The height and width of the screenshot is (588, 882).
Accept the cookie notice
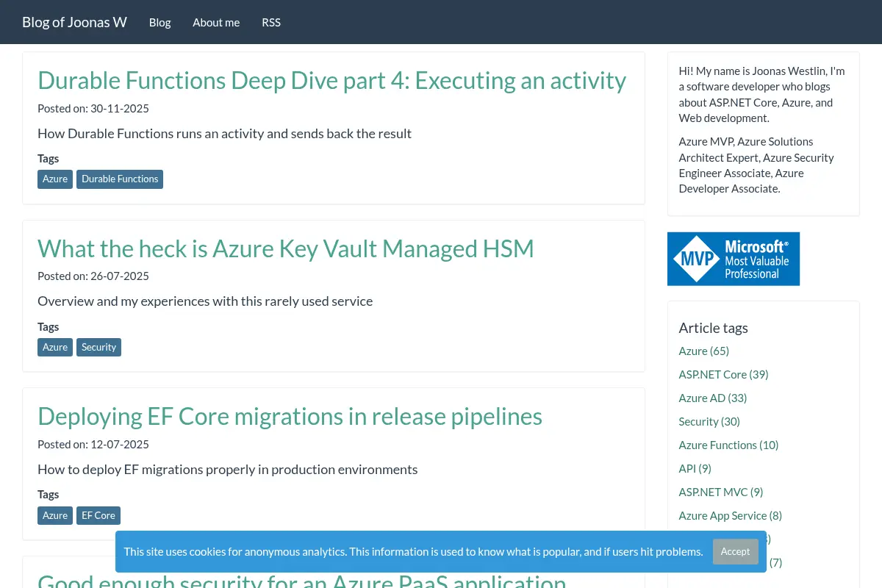tap(735, 551)
